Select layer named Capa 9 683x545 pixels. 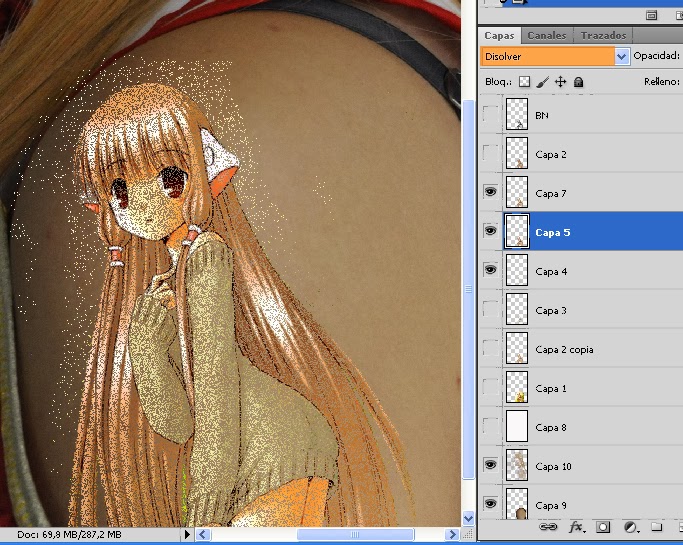tap(551, 505)
